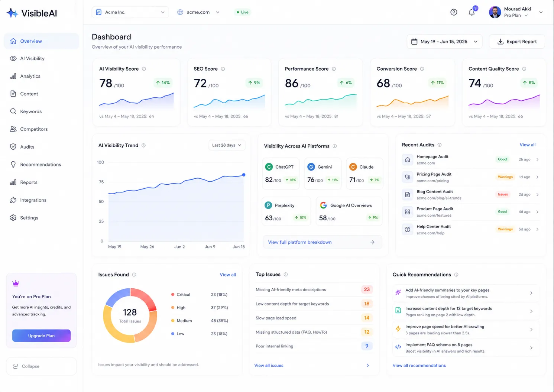The image size is (554, 392).
Task: Click the VisibleAI logo
Action: point(32,13)
